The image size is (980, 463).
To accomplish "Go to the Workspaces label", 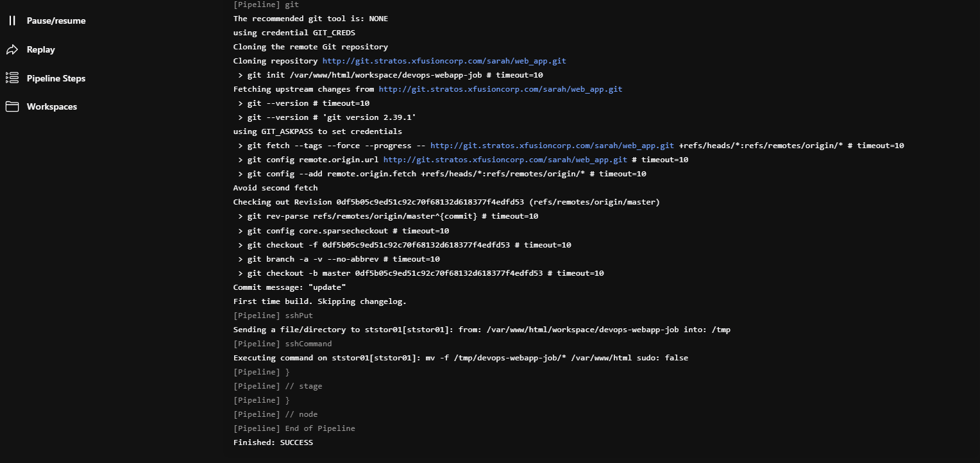I will click(52, 106).
